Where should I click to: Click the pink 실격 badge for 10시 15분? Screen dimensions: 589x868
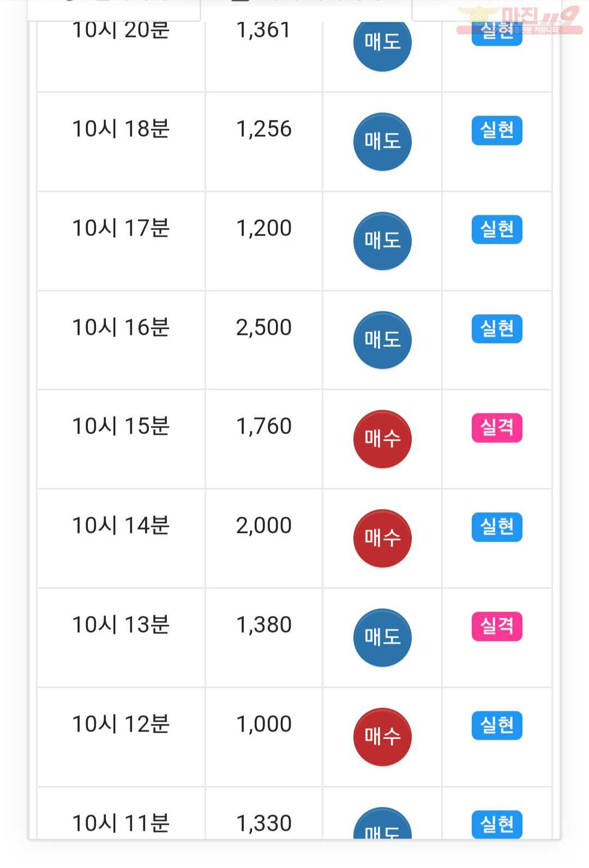coord(497,428)
